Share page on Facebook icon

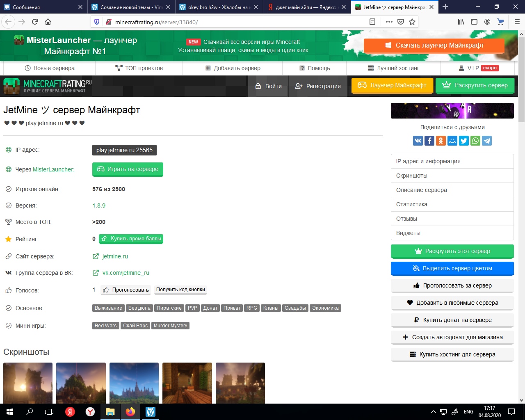[429, 141]
